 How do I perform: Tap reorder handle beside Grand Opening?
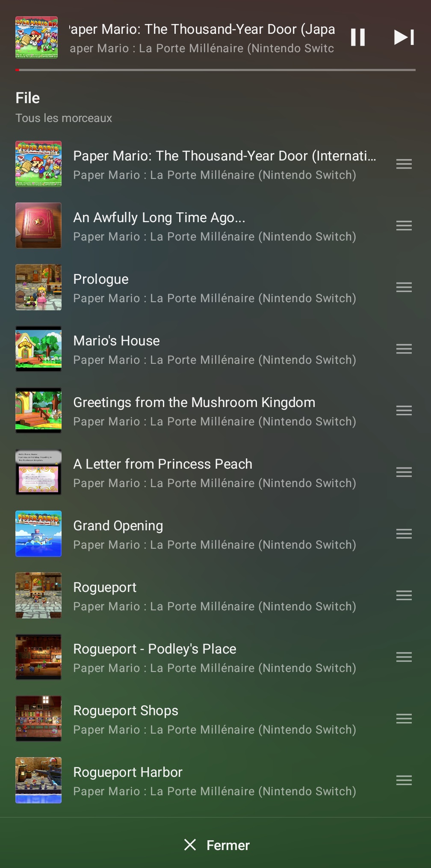point(404,534)
